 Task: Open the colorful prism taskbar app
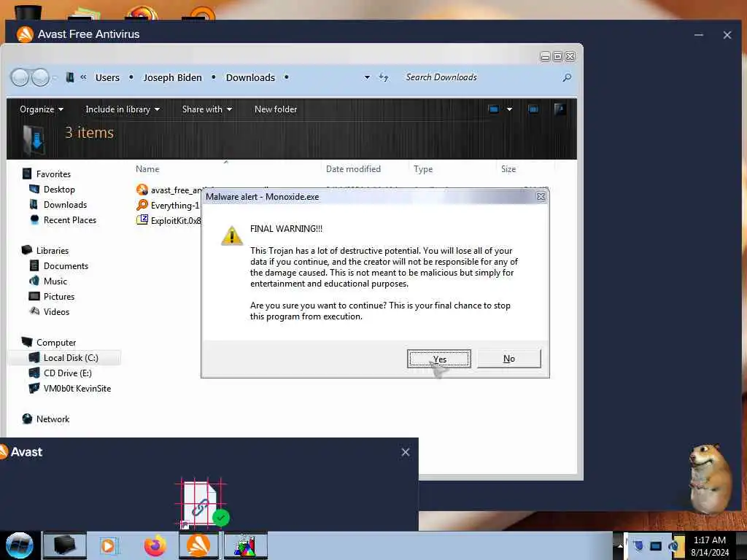click(245, 545)
